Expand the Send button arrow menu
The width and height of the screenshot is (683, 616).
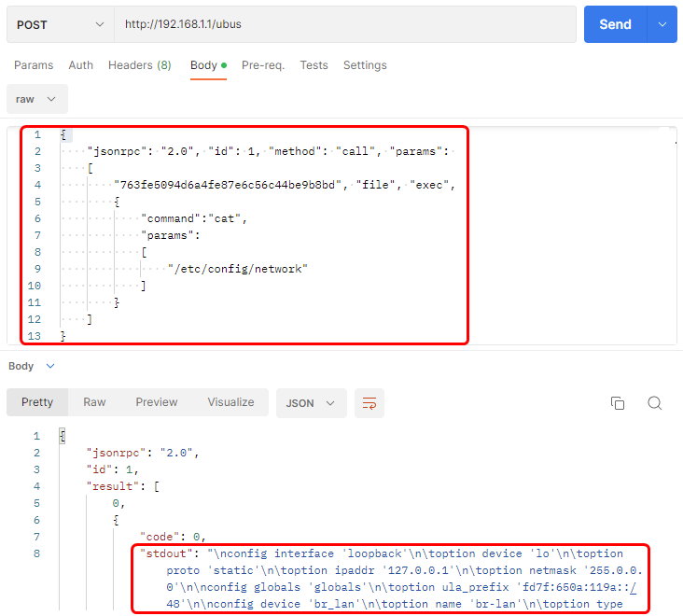coord(662,24)
